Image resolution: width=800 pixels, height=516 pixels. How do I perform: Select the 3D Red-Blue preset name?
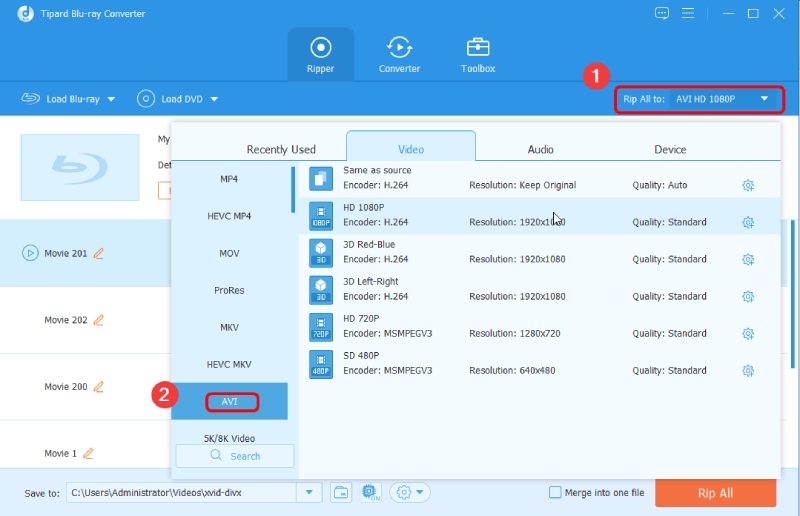pos(369,244)
